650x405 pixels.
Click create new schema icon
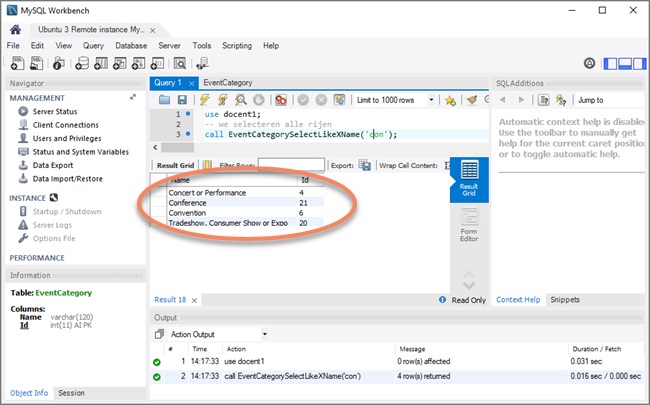click(82, 63)
